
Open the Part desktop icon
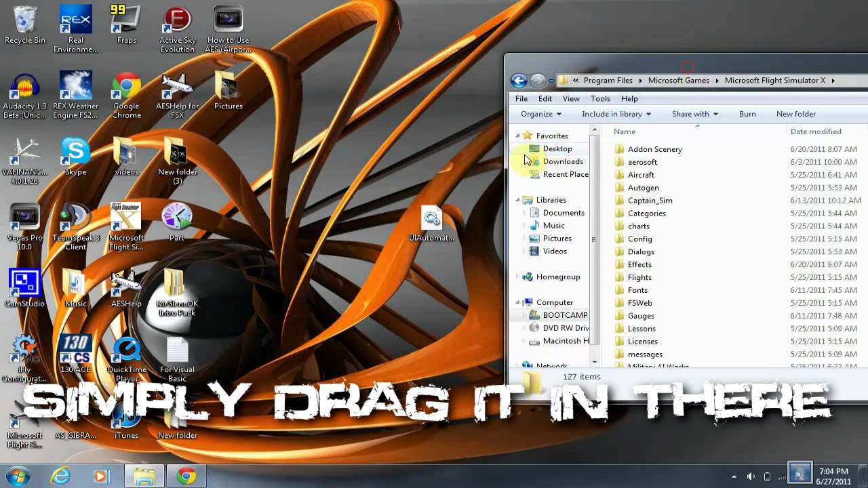[x=177, y=223]
